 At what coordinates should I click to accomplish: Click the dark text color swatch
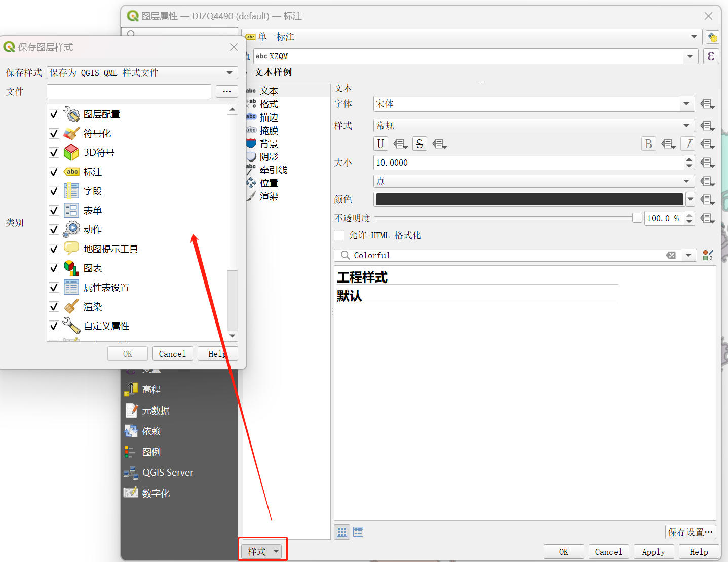[529, 199]
